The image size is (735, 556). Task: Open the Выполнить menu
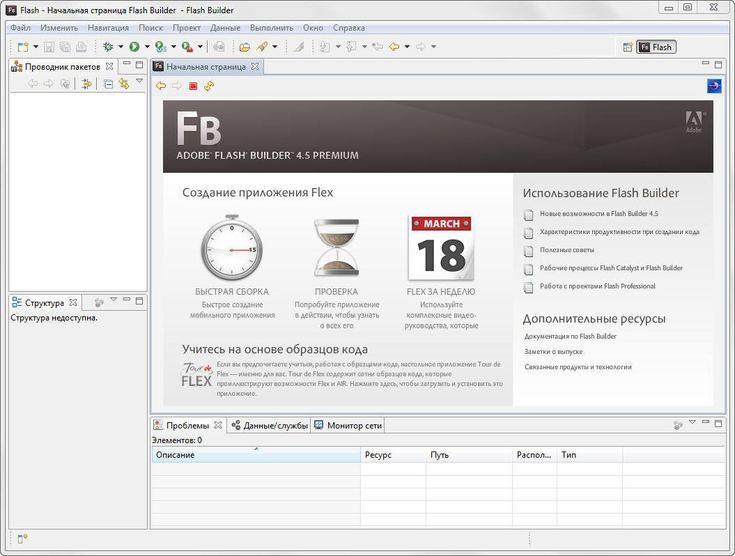(271, 28)
